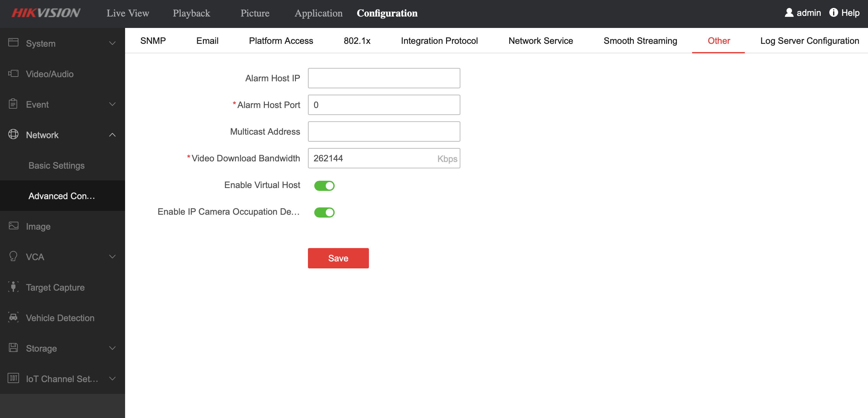Viewport: 868px width, 418px height.
Task: Expand the Network sidebar section
Action: click(62, 135)
